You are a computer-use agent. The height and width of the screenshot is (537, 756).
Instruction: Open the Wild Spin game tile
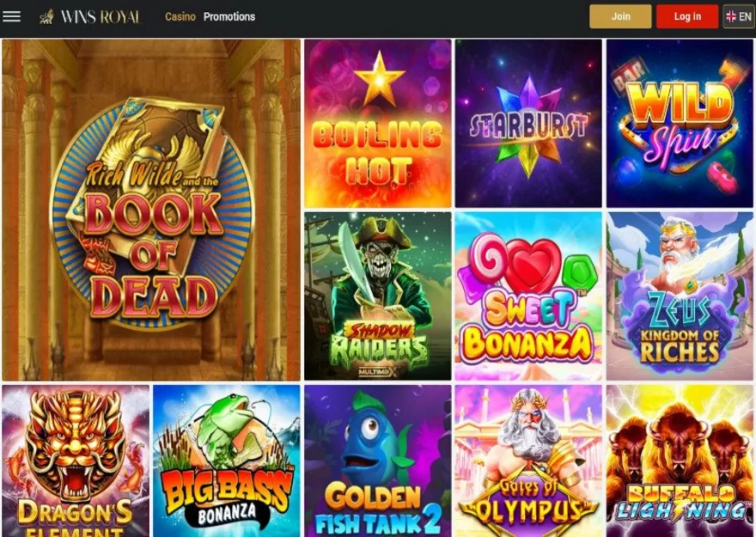[x=680, y=124]
